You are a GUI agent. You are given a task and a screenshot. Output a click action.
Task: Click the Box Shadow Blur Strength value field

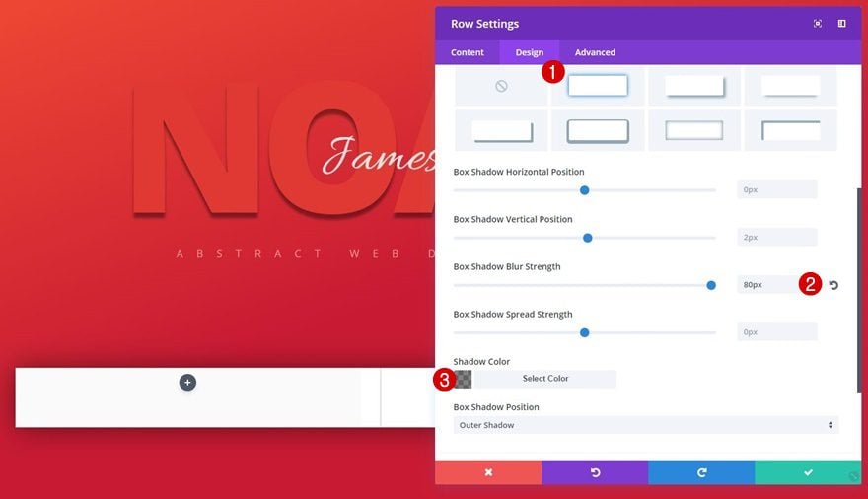767,285
